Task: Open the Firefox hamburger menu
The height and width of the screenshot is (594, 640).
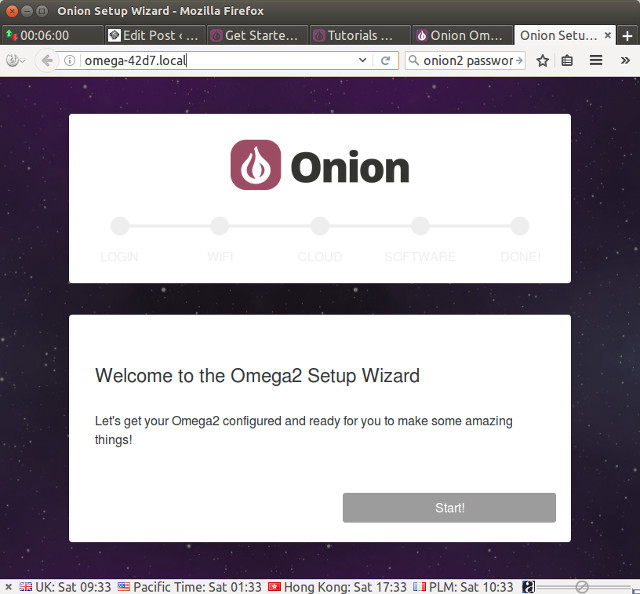Action: coord(596,61)
